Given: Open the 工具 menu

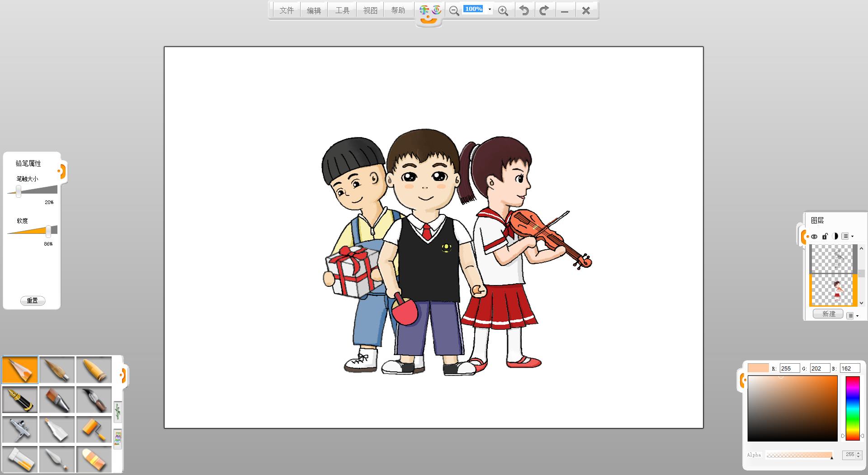Looking at the screenshot, I should [x=342, y=10].
